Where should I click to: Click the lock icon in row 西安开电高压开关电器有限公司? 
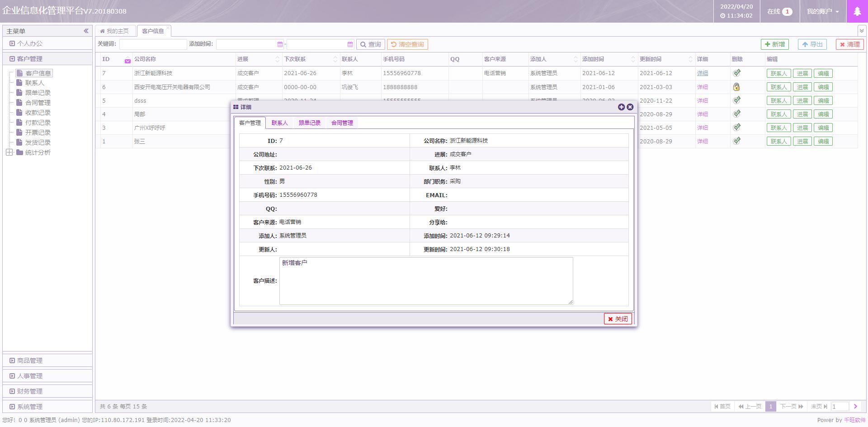click(x=736, y=87)
